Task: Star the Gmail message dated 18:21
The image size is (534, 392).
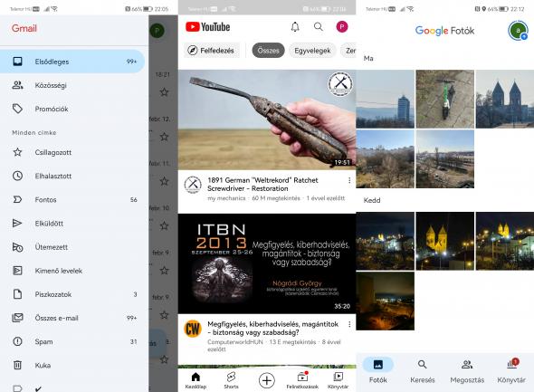Action: [x=164, y=92]
